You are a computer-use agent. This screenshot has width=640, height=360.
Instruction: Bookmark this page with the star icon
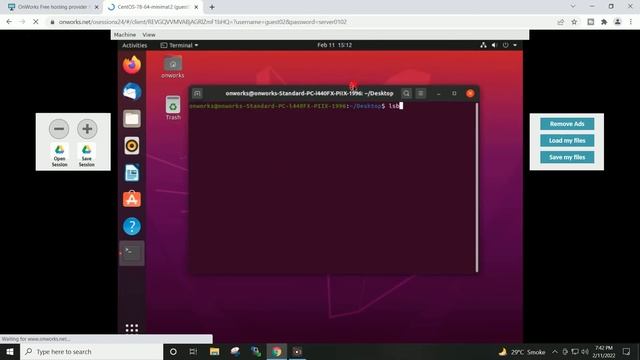[574, 22]
